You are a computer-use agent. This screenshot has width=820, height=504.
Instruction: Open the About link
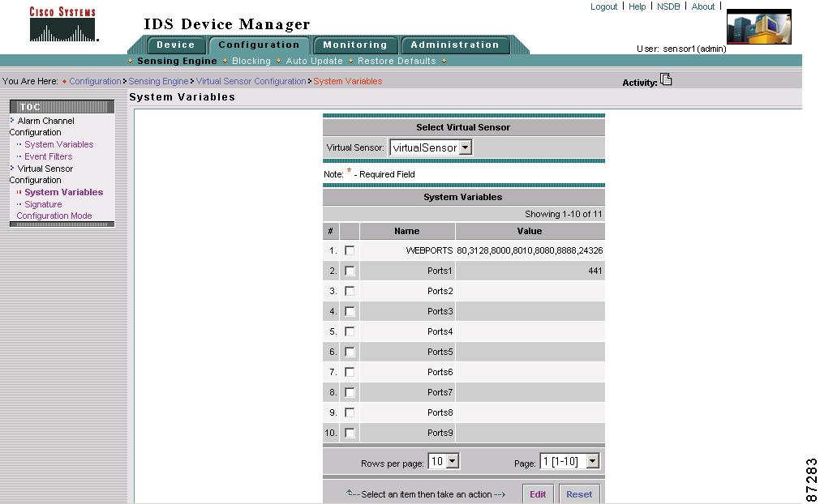coord(703,6)
